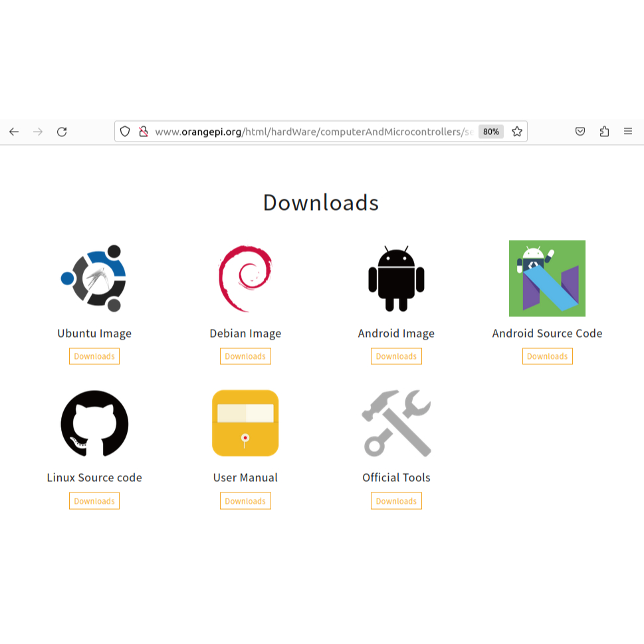
Task: Reload the page with refresh button
Action: [62, 132]
